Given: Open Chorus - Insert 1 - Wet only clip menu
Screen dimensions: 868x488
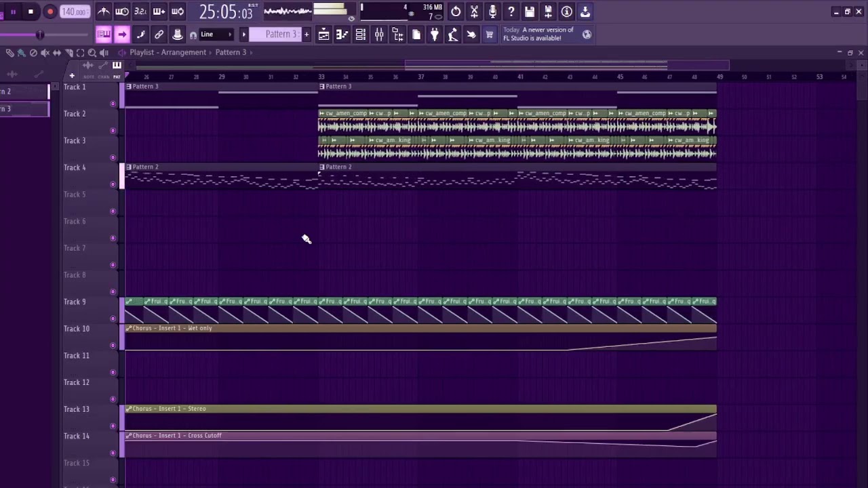Looking at the screenshot, I should [129, 328].
